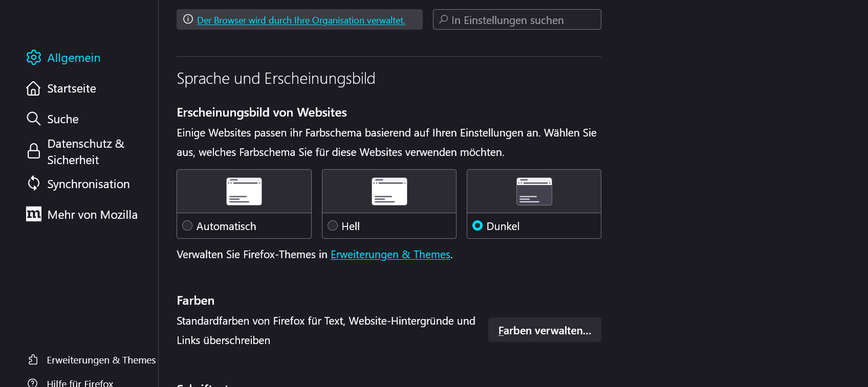868x387 pixels.
Task: Open the Farben verwalten… dialog
Action: click(545, 330)
